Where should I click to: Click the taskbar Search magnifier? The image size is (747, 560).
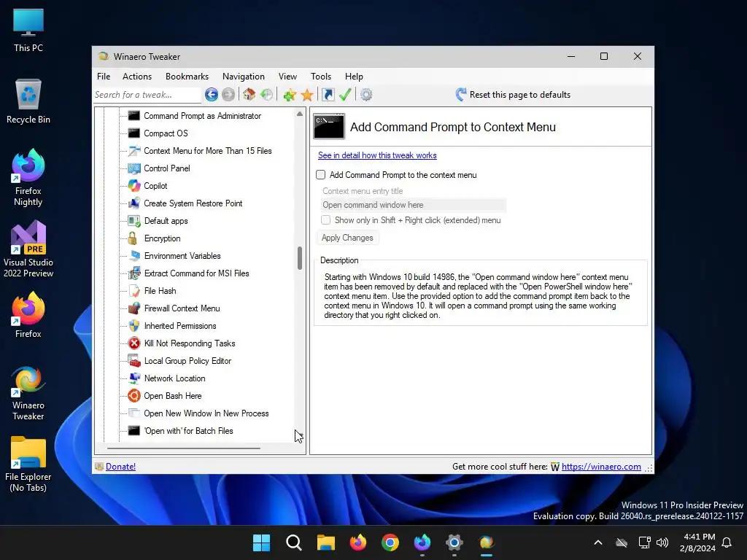tap(294, 542)
